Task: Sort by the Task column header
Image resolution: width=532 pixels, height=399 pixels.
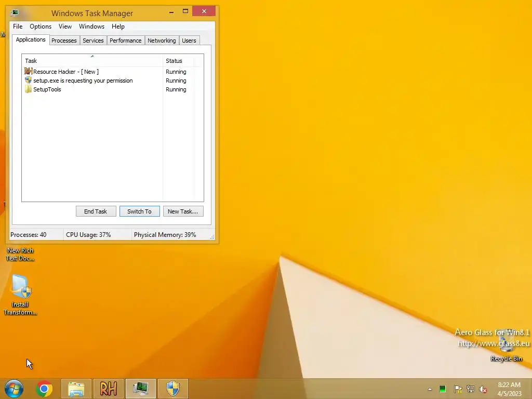Action: click(92, 61)
